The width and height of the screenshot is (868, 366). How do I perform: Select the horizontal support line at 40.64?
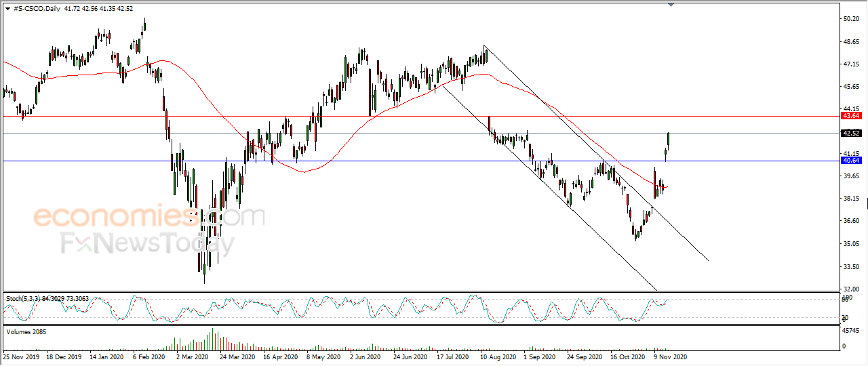tap(420, 161)
